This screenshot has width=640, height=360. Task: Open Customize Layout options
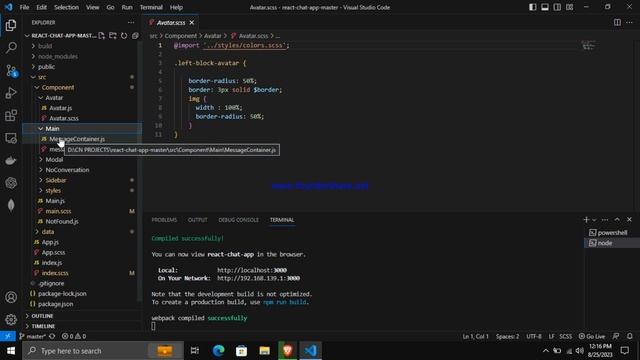569,7
